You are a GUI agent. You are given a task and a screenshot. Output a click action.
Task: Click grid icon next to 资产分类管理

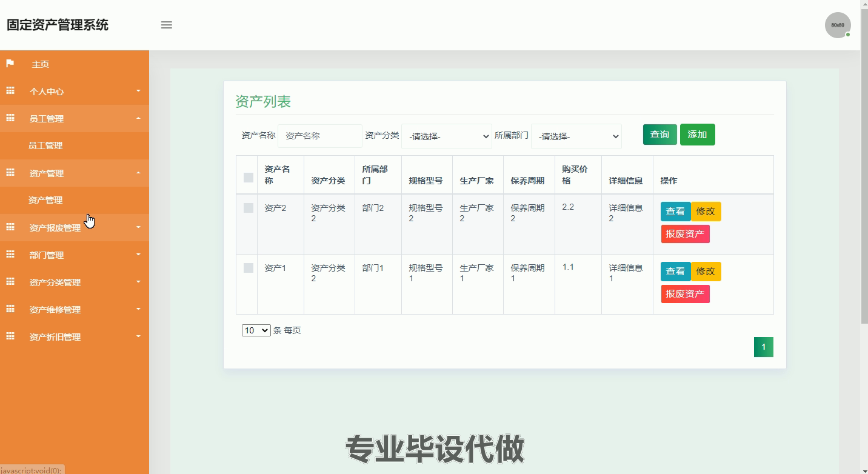[x=10, y=282]
